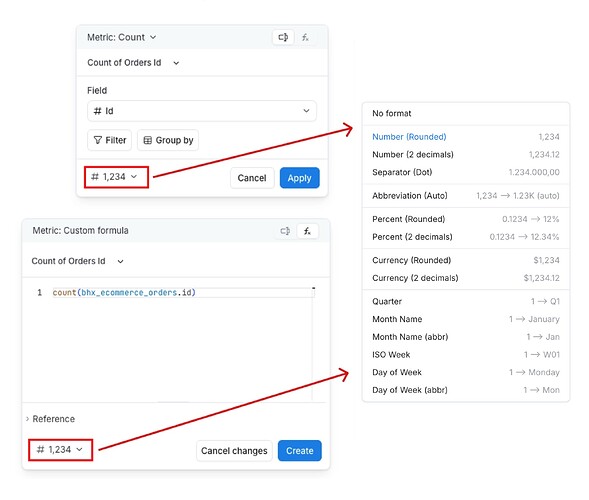Select Currency (Rounded) format
Image resolution: width=589 pixels, height=500 pixels.
[x=466, y=260]
